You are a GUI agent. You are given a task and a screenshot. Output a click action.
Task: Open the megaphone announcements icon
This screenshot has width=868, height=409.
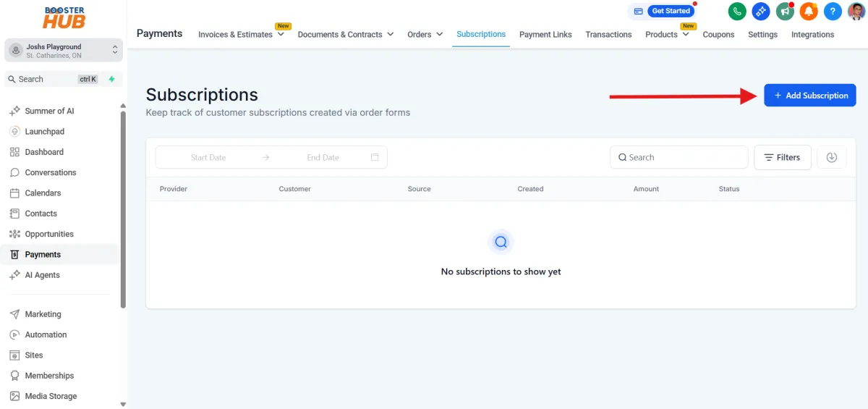point(785,11)
